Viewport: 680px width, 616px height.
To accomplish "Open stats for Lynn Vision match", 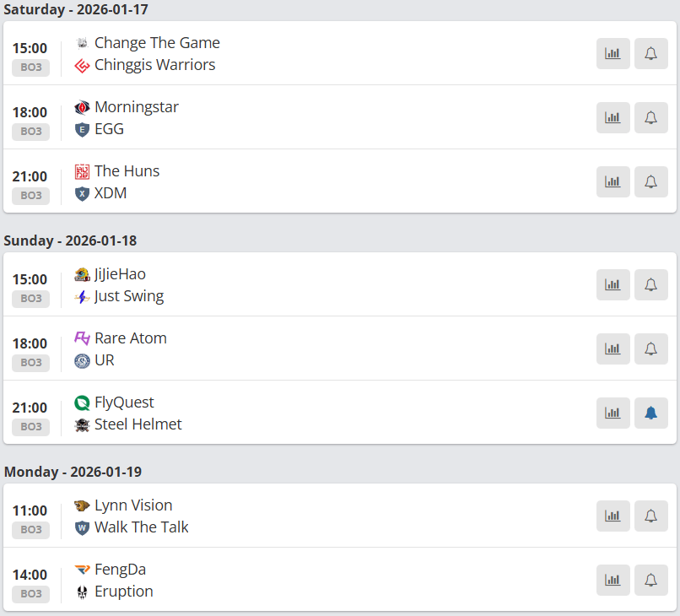I will pos(613,516).
